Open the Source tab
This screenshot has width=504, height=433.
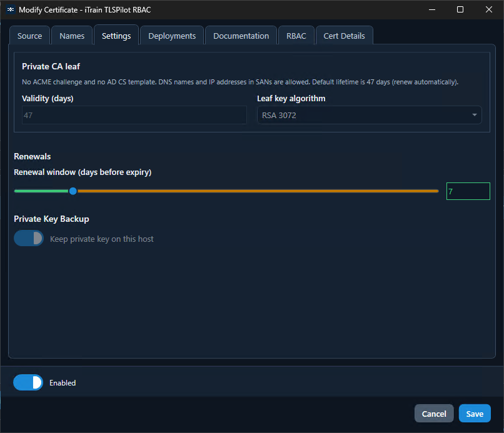tap(29, 36)
